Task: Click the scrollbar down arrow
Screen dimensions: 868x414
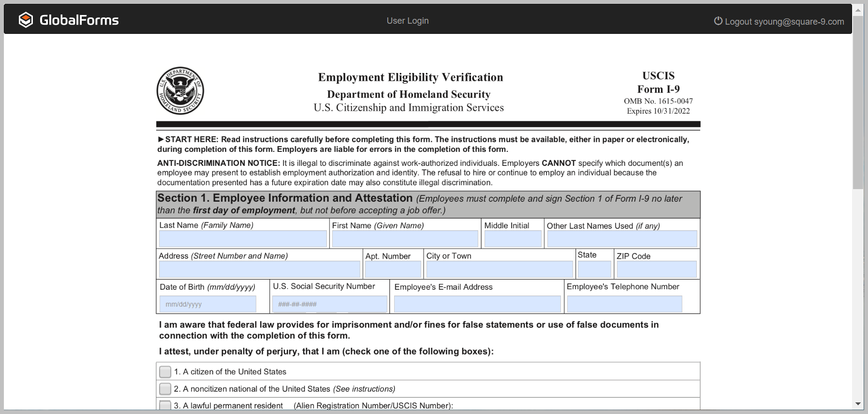Action: click(x=858, y=404)
